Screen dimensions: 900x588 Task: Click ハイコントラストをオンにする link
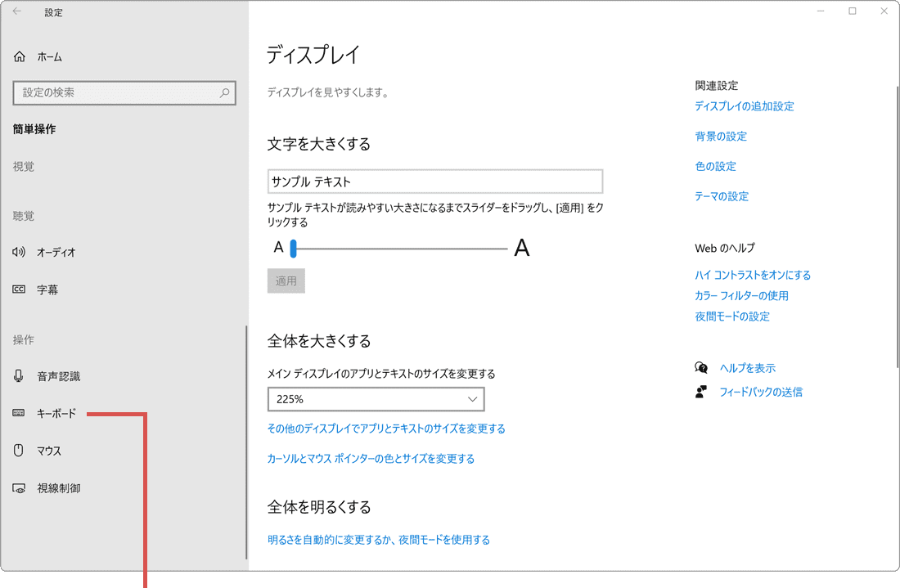coord(753,275)
